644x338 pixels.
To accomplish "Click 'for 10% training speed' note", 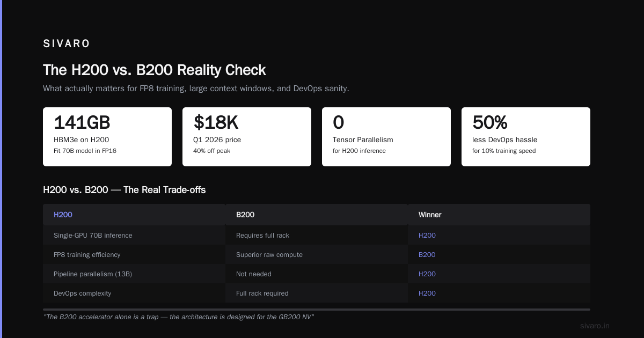I will click(504, 151).
